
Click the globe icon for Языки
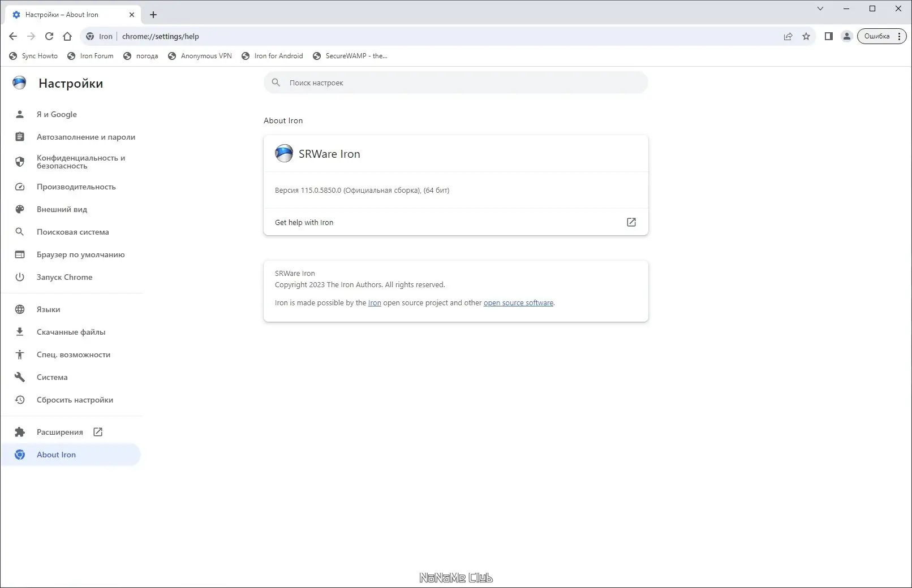(20, 309)
